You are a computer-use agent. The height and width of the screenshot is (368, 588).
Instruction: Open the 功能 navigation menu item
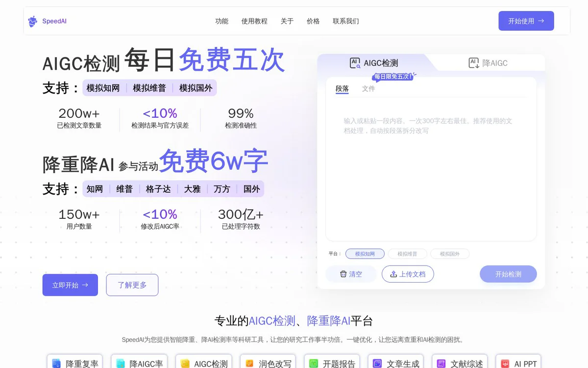pos(222,21)
